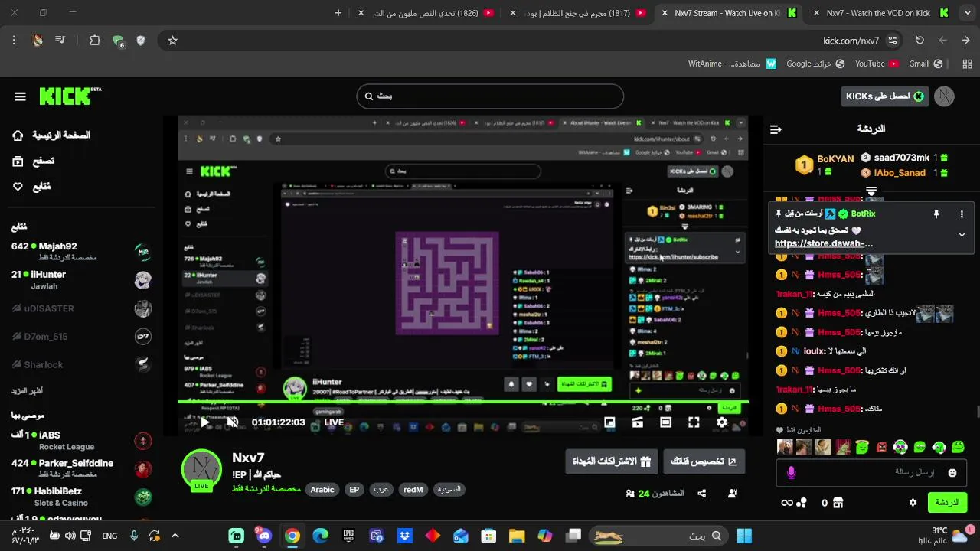This screenshot has width=980, height=551.
Task: Click the gift subscriptions button
Action: click(x=612, y=461)
